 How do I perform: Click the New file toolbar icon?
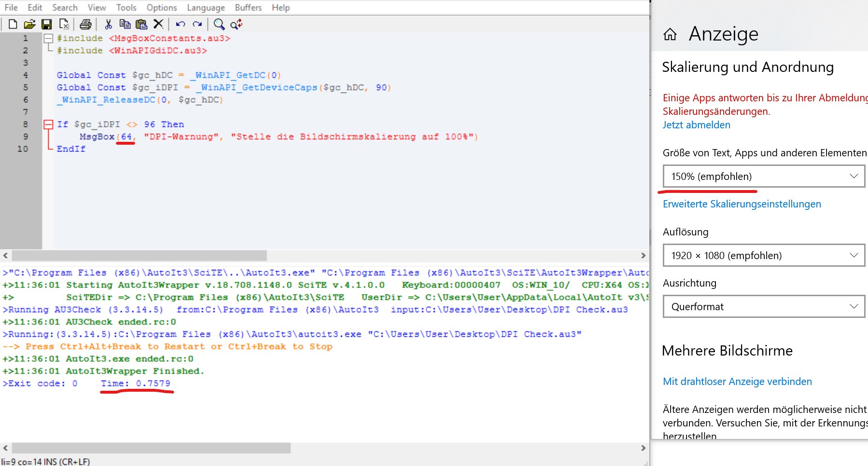(13, 24)
